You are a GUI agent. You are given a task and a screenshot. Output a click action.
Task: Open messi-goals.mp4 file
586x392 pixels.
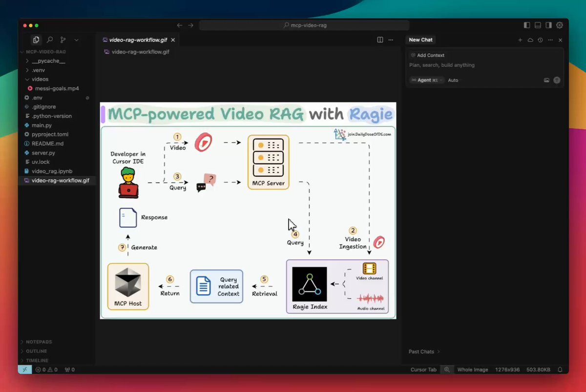pos(57,88)
